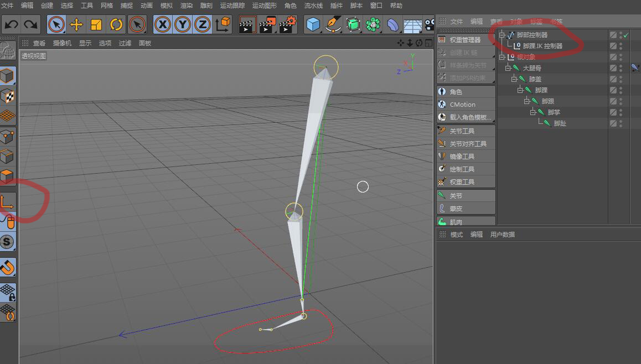Open viewport 显示 menu
The width and height of the screenshot is (641, 364).
tap(85, 43)
